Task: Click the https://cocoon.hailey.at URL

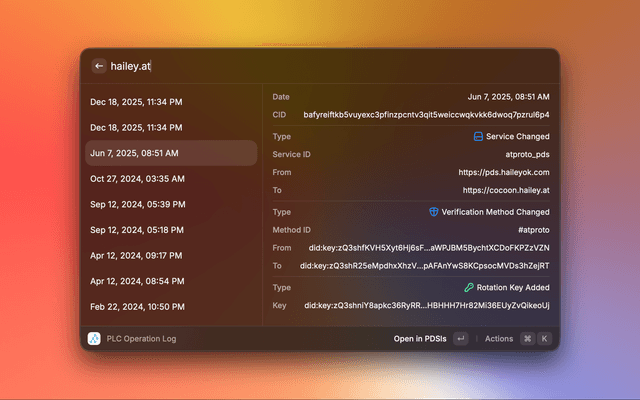Action: (x=505, y=190)
